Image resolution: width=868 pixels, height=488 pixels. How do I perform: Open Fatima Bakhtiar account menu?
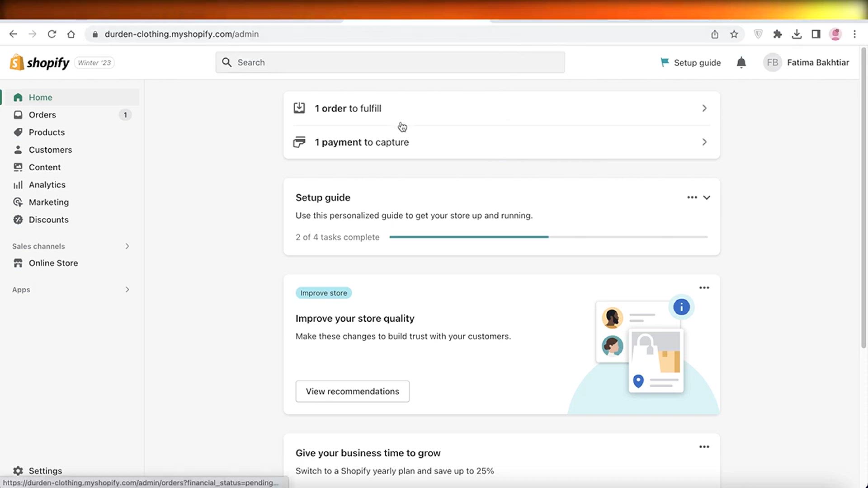pos(806,62)
